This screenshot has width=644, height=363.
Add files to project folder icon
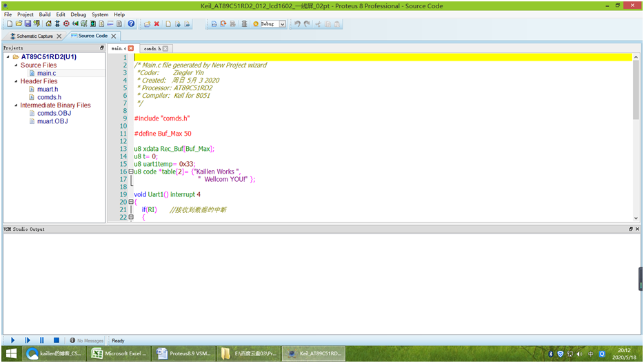point(147,24)
